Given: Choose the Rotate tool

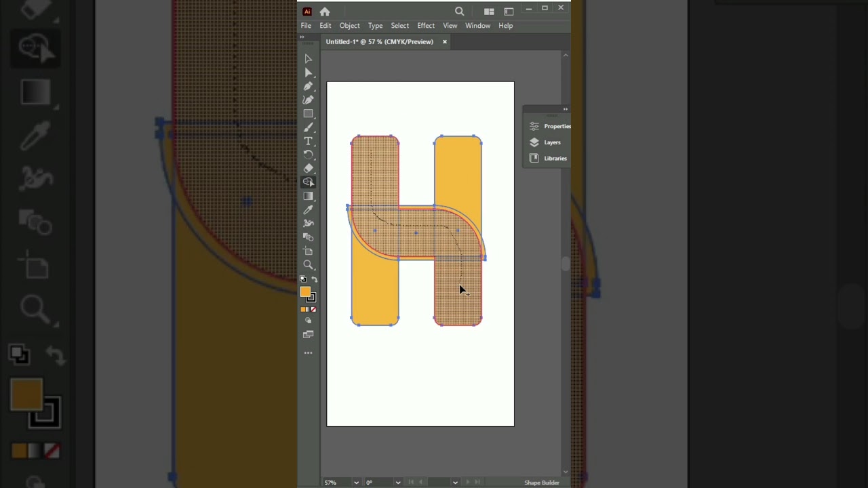Looking at the screenshot, I should click(308, 155).
